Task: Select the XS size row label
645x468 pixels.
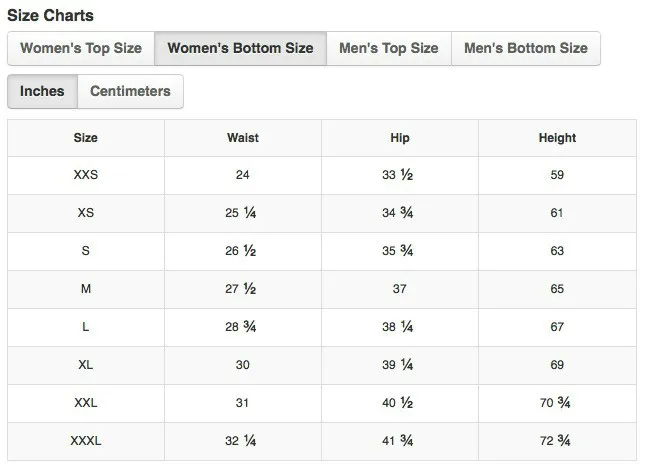Action: 86,213
